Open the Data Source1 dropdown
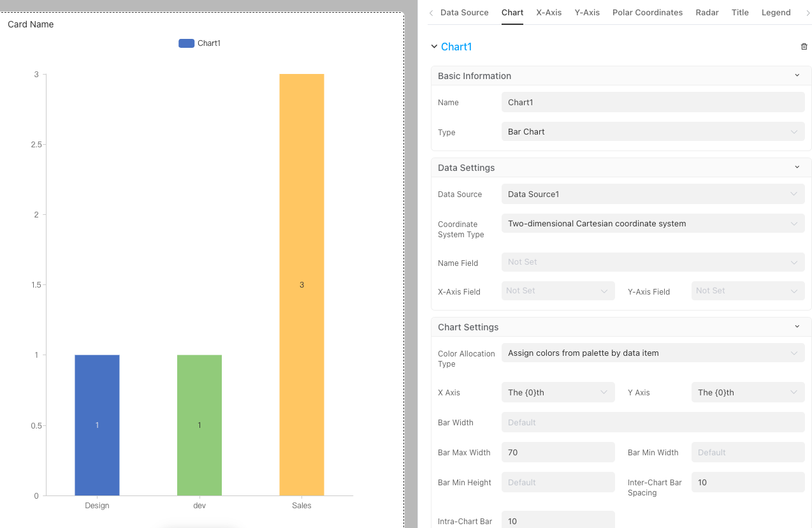 click(653, 194)
